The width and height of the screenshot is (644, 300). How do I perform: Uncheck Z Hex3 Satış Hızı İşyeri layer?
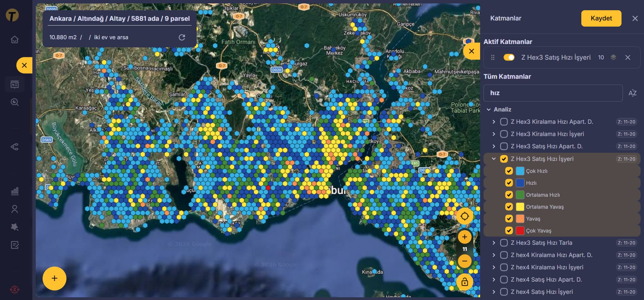pos(504,159)
